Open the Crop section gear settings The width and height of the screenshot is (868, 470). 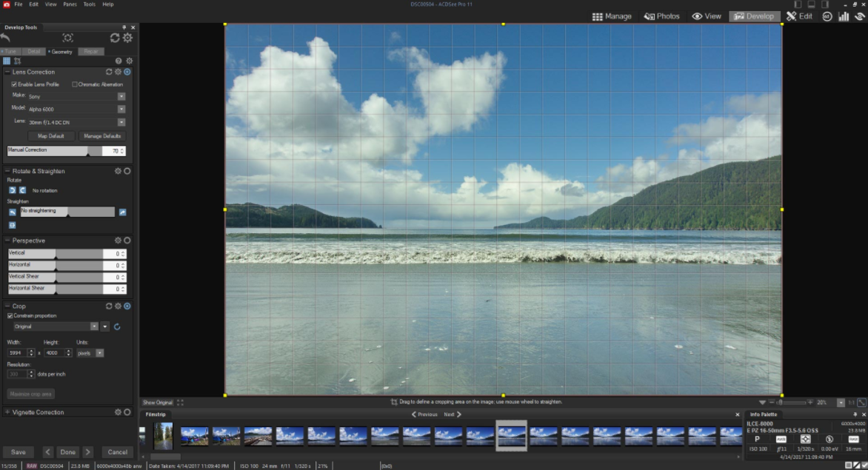point(118,306)
